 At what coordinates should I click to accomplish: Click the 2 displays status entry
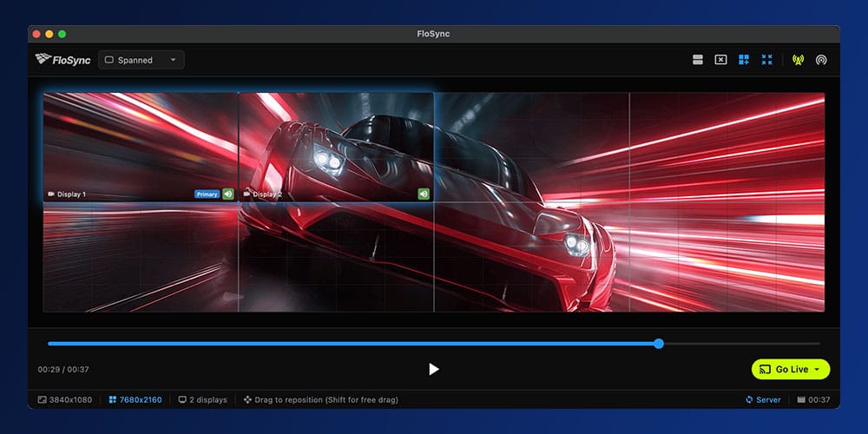click(202, 399)
